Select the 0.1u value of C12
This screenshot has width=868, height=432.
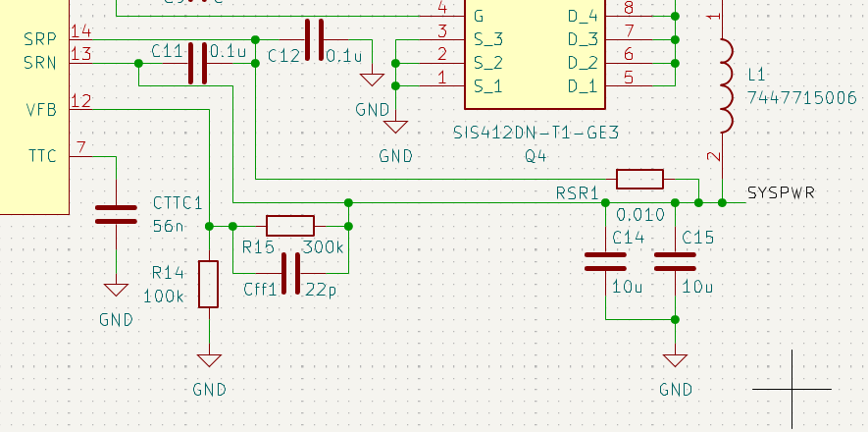point(344,56)
